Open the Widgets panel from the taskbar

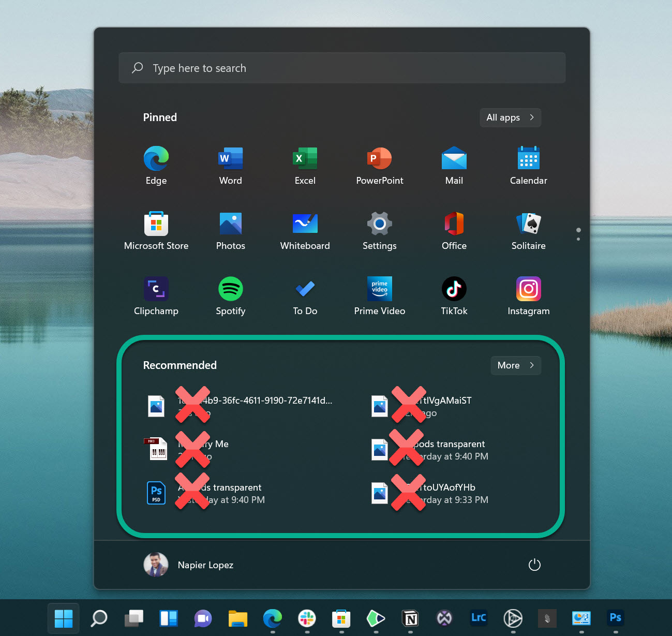(x=169, y=618)
